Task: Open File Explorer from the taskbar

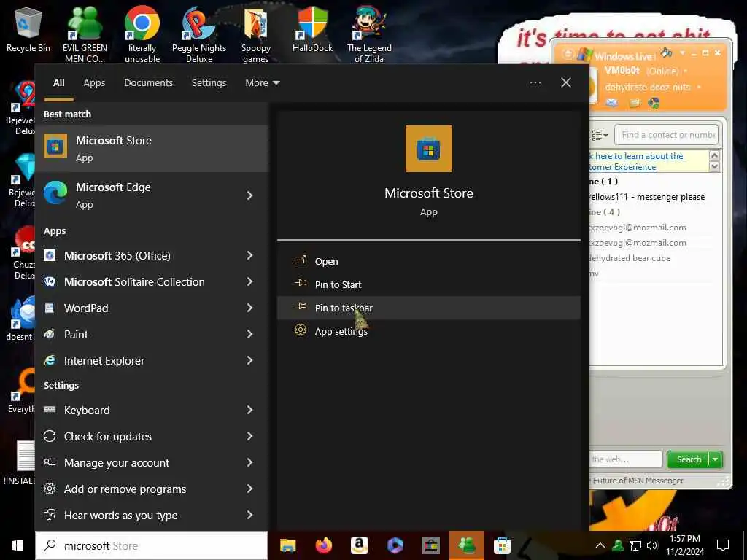Action: click(287, 545)
